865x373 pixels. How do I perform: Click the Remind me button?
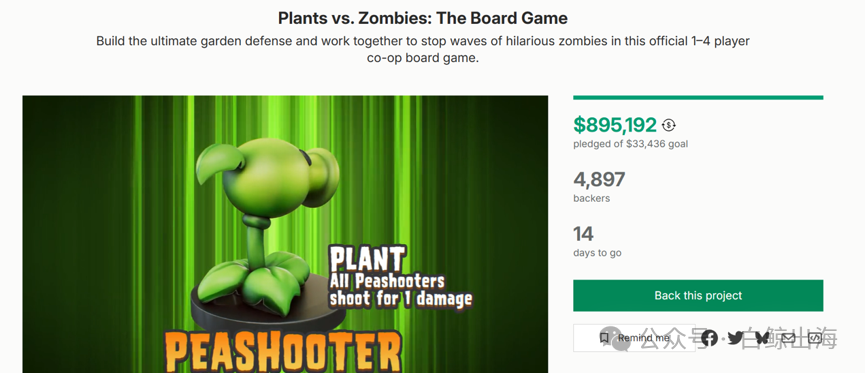(x=634, y=338)
